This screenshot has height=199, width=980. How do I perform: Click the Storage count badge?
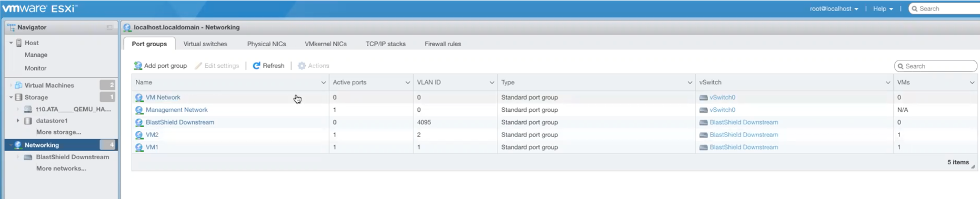coord(107,97)
